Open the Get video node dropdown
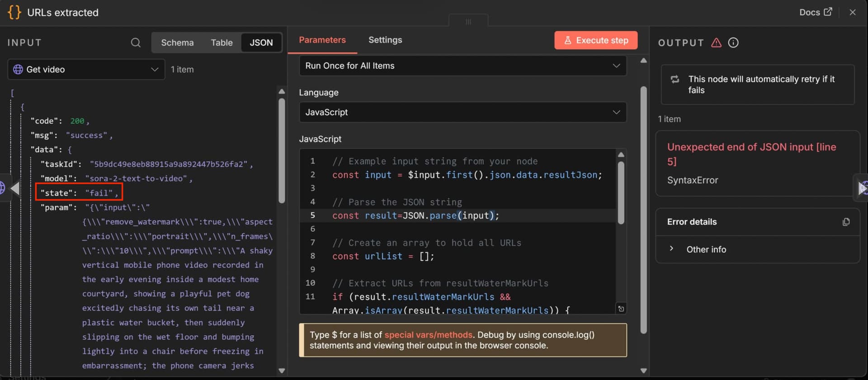The height and width of the screenshot is (380, 868). pyautogui.click(x=86, y=70)
